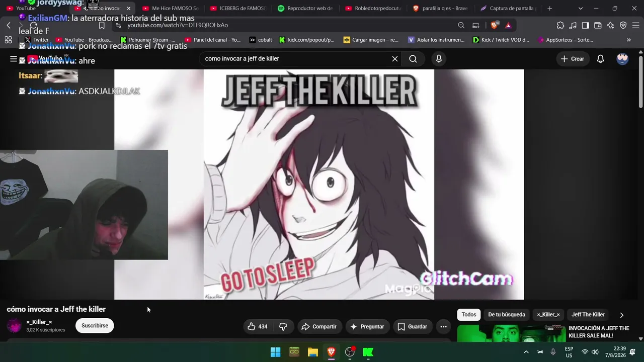Open taskbar microphone tray icon
Image resolution: width=644 pixels, height=362 pixels.
pos(553,352)
